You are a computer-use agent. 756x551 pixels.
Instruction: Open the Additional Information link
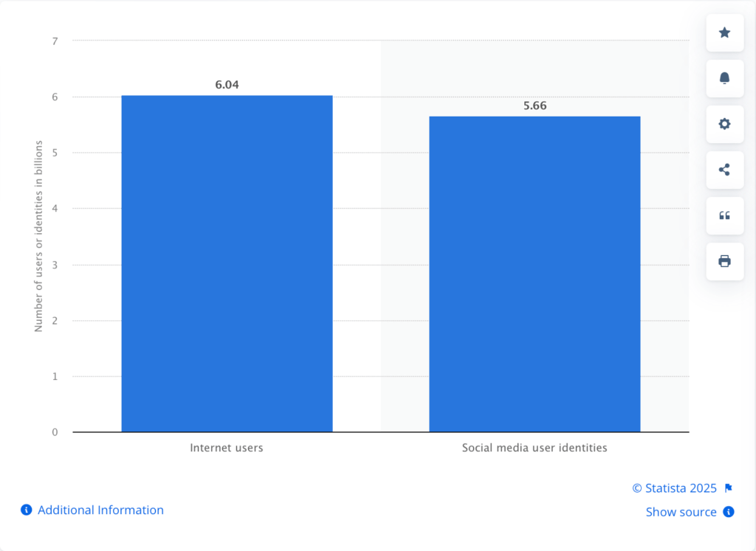(x=100, y=510)
